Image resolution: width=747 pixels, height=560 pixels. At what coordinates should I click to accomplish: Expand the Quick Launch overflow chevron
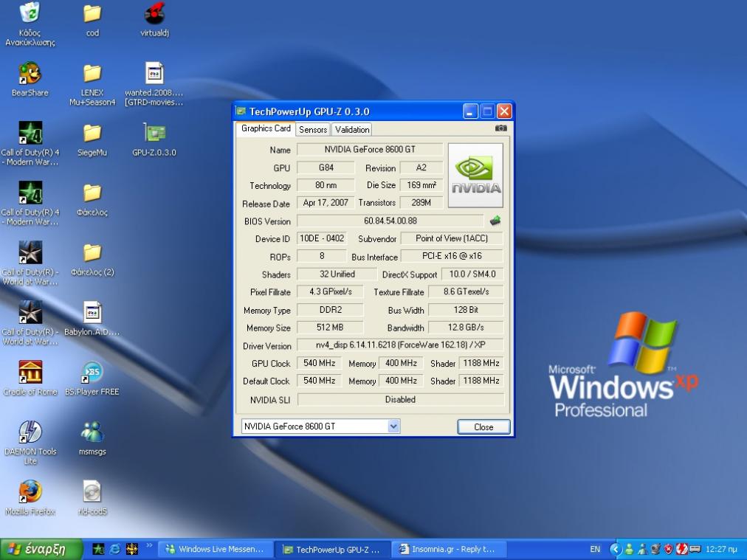click(x=149, y=545)
